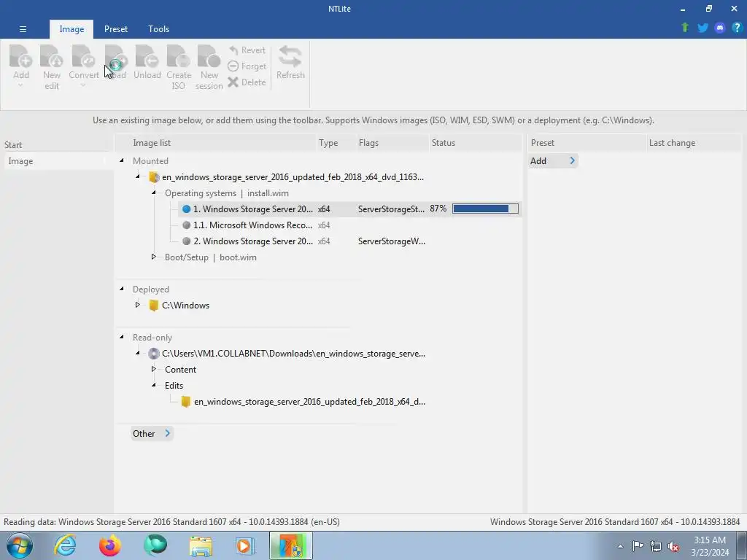The height and width of the screenshot is (560, 747).
Task: Click the Forget toolbar item
Action: point(247,66)
